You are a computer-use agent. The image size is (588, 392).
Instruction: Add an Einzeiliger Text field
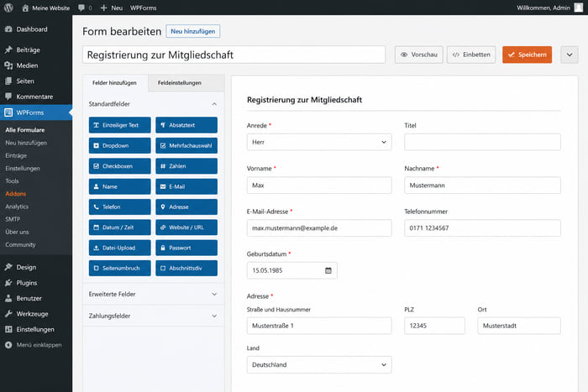(x=119, y=125)
